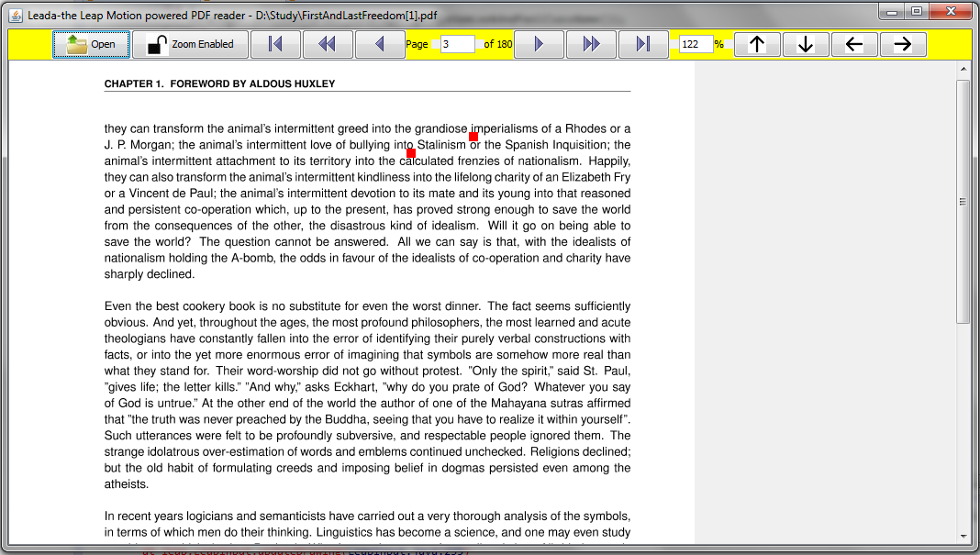980x555 pixels.
Task: Close the Leada PDF reader window
Action: 952,11
